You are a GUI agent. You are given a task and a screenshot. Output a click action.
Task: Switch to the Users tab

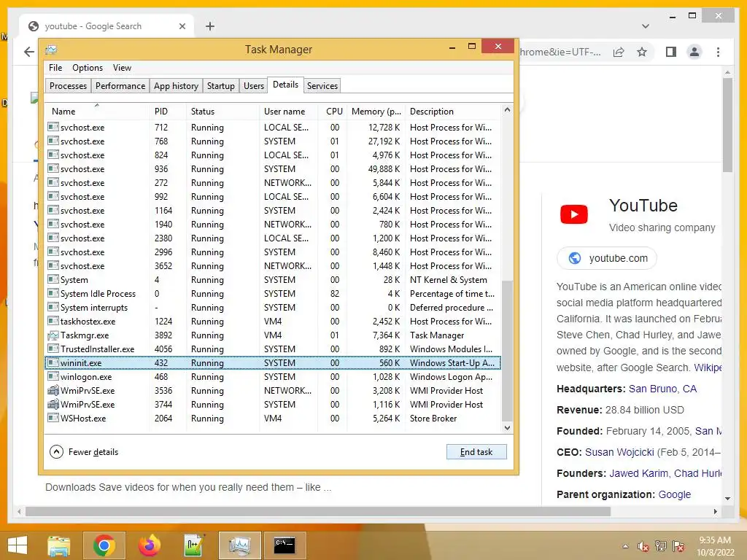click(253, 86)
